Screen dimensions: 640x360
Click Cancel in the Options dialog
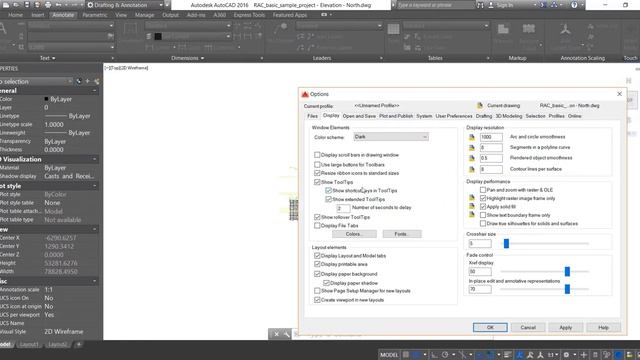tap(528, 327)
